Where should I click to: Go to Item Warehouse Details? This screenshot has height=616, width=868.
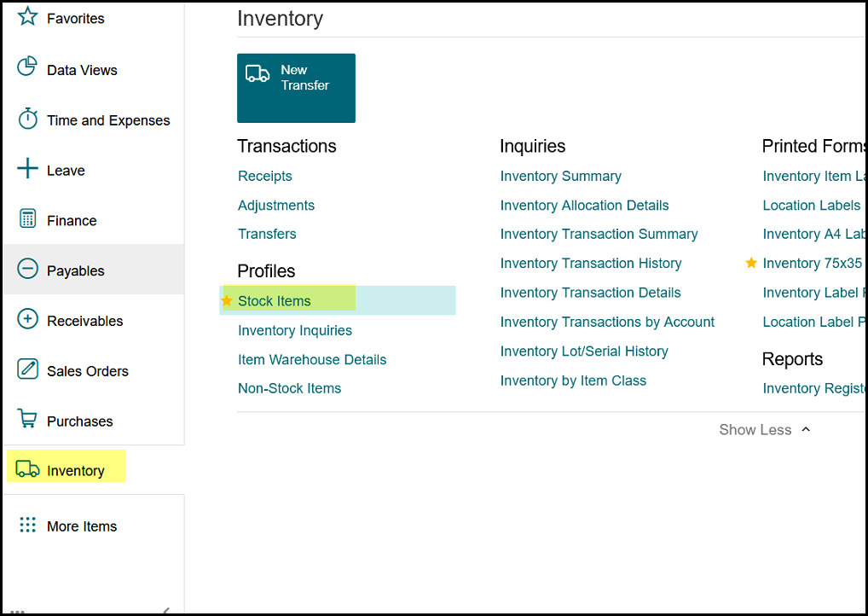312,360
